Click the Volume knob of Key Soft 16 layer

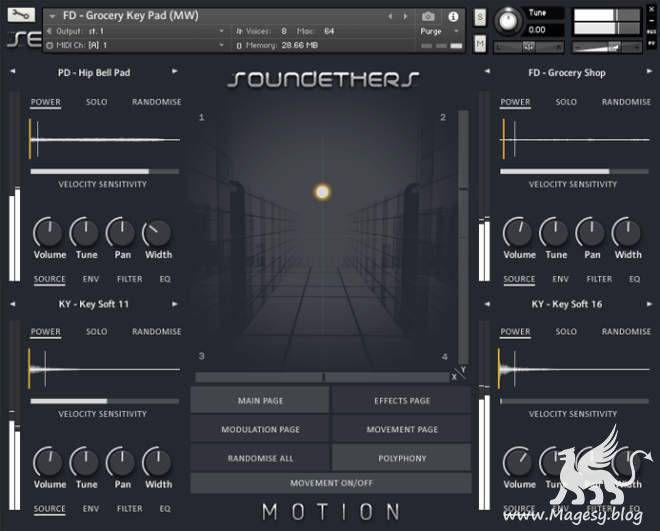(x=518, y=462)
